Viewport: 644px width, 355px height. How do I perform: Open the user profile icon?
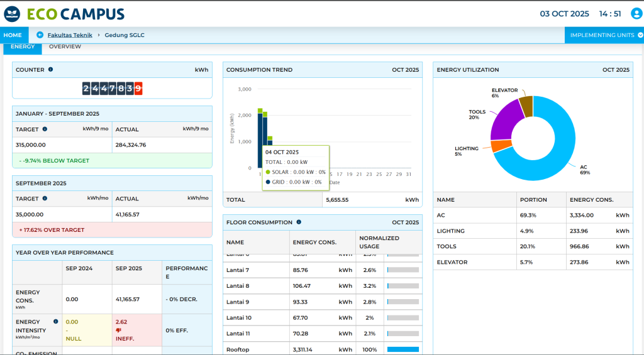[636, 14]
